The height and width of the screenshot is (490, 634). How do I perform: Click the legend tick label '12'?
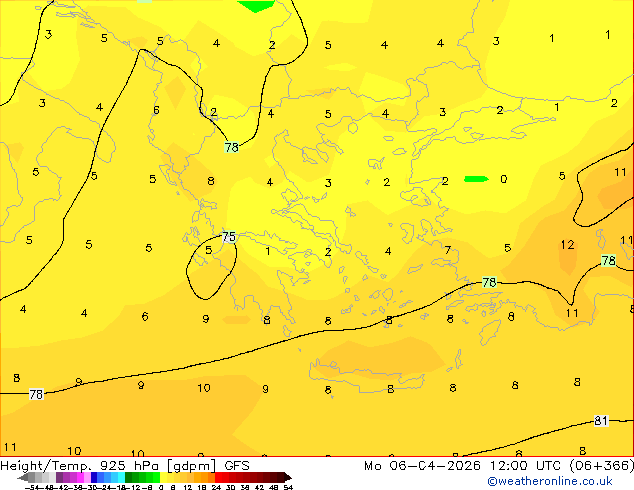188,487
